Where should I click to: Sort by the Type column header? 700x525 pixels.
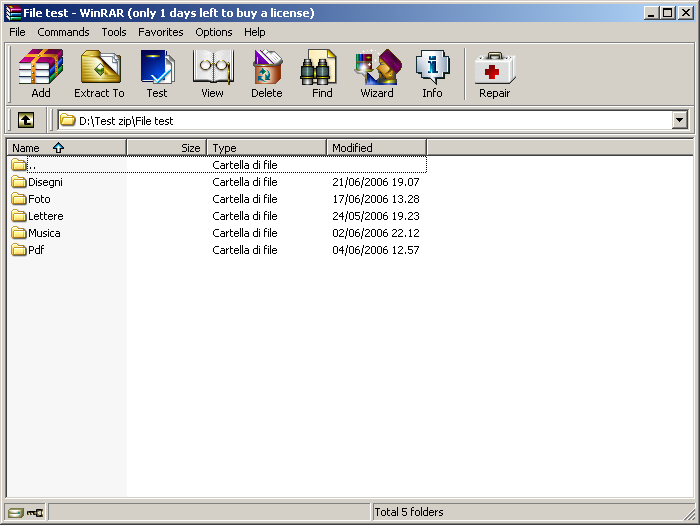click(x=267, y=148)
